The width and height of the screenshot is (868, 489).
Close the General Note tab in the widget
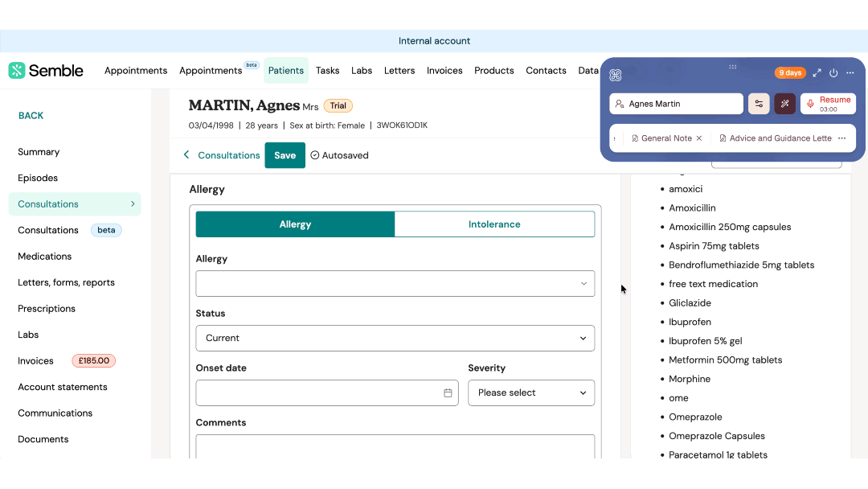[699, 138]
